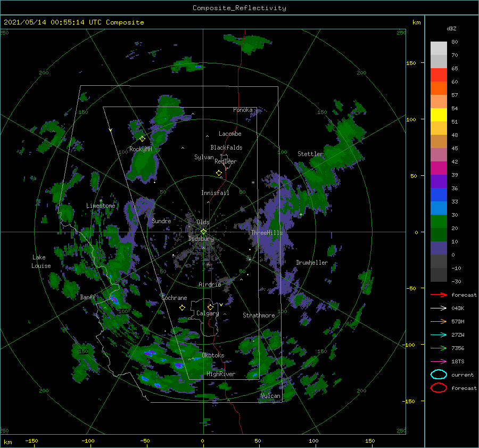The width and height of the screenshot is (479, 448).
Task: Click the Ponoka label
Action: pos(243,110)
